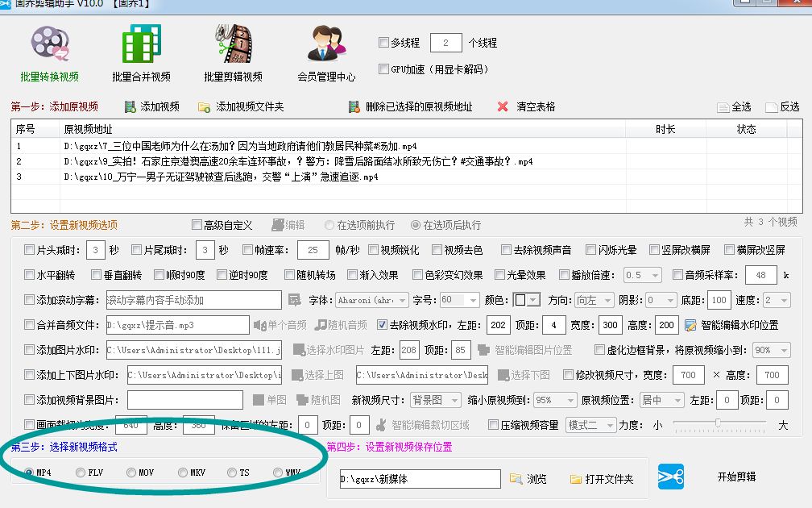Open the 模式二 compression mode dropdown

591,425
